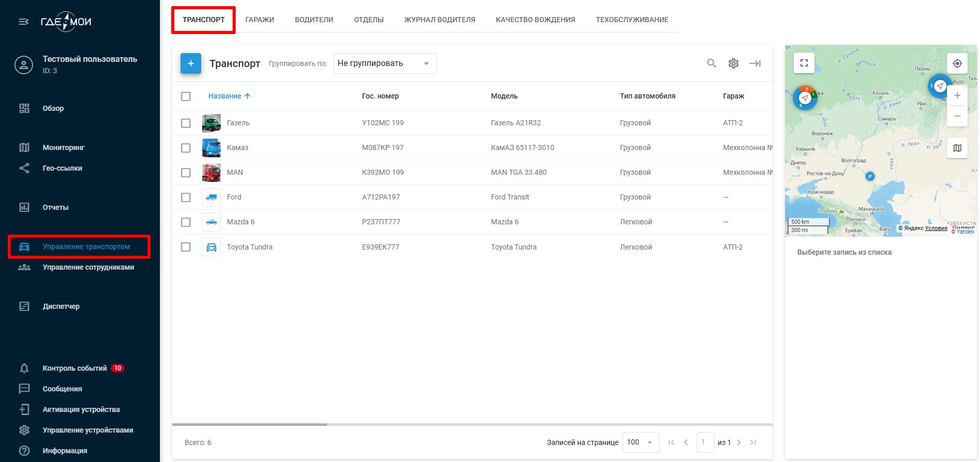The width and height of the screenshot is (980, 462).
Task: Expand map to fullscreen
Action: point(804,63)
